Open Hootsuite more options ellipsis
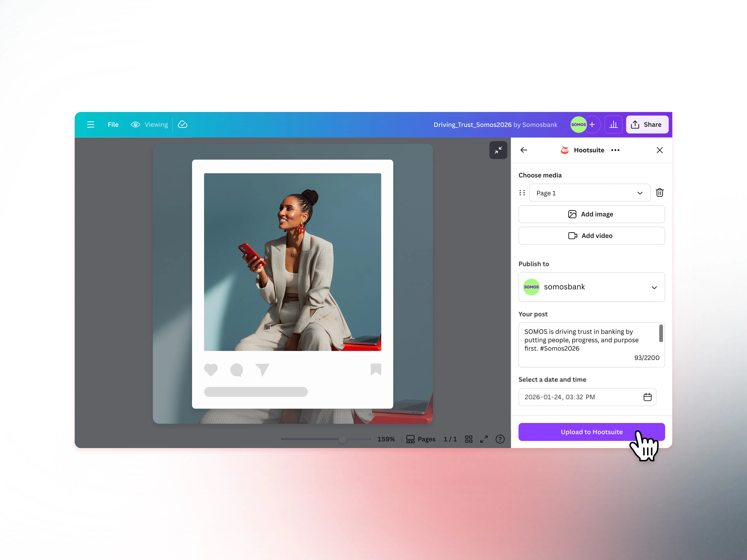Viewport: 747px width, 560px height. tap(615, 150)
